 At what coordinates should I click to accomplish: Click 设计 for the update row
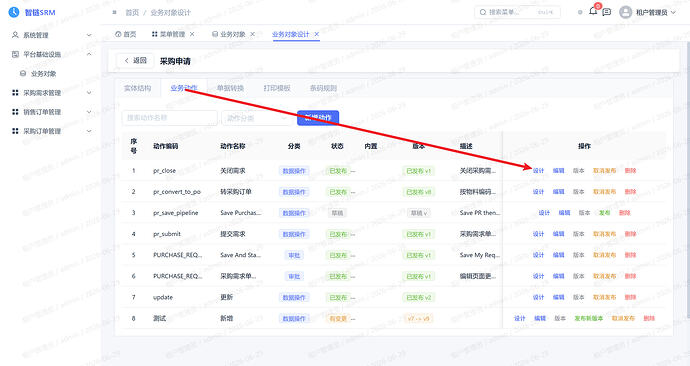pos(538,297)
